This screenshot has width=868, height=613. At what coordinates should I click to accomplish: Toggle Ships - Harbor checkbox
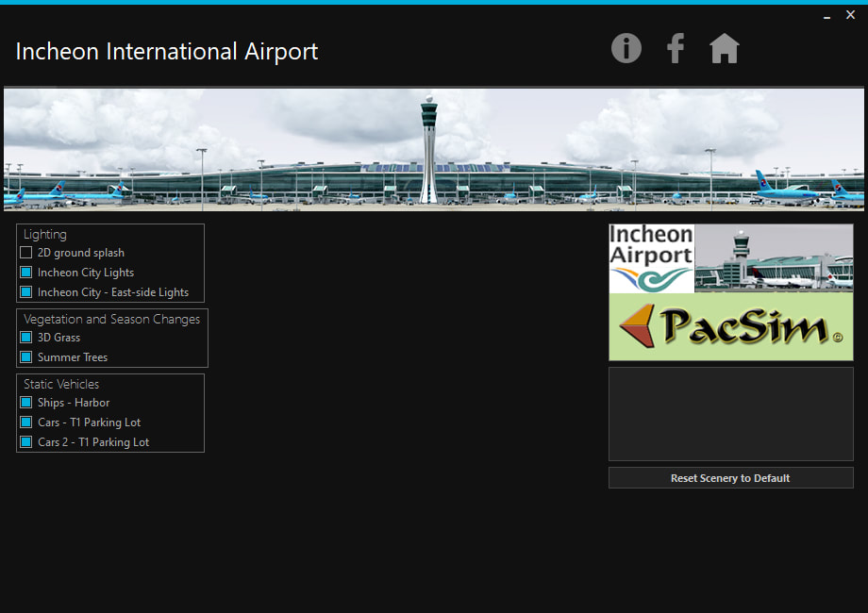[26, 402]
